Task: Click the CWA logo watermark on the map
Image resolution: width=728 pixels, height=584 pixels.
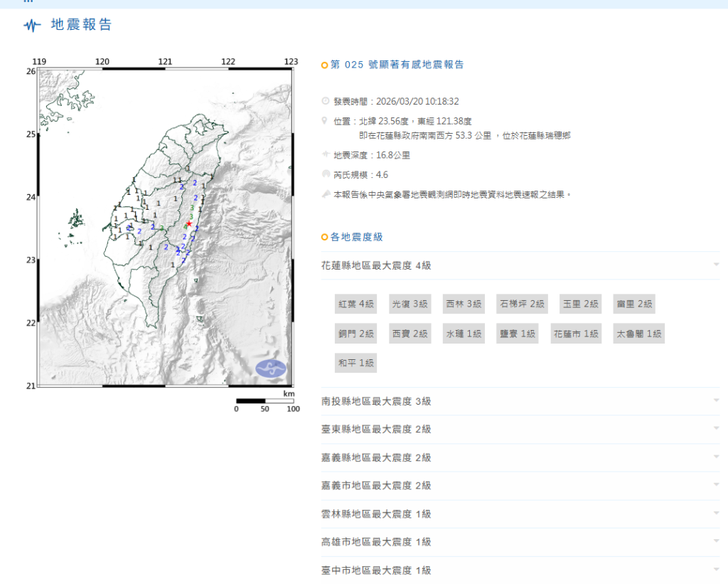Action: pyautogui.click(x=271, y=367)
